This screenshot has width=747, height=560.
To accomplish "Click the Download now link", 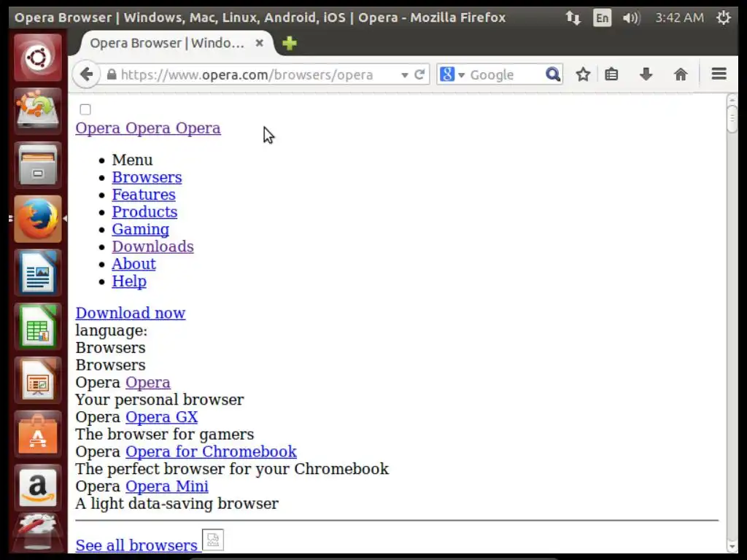I will 131,313.
